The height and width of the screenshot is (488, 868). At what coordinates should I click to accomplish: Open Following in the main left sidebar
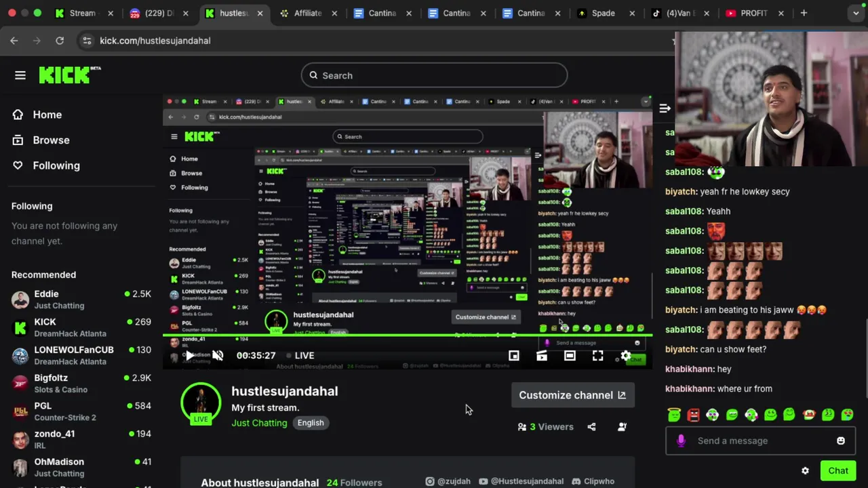pyautogui.click(x=46, y=165)
